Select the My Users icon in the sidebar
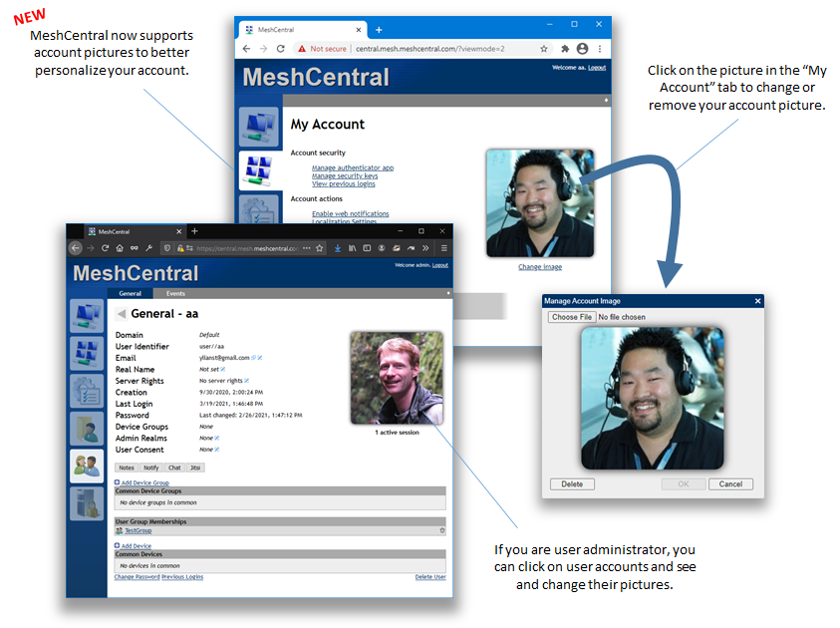The width and height of the screenshot is (840, 628). pos(90,464)
